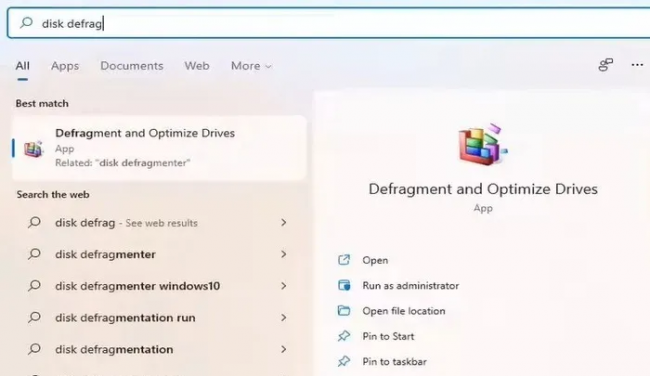Click the Pin to Start pin icon

click(x=344, y=336)
